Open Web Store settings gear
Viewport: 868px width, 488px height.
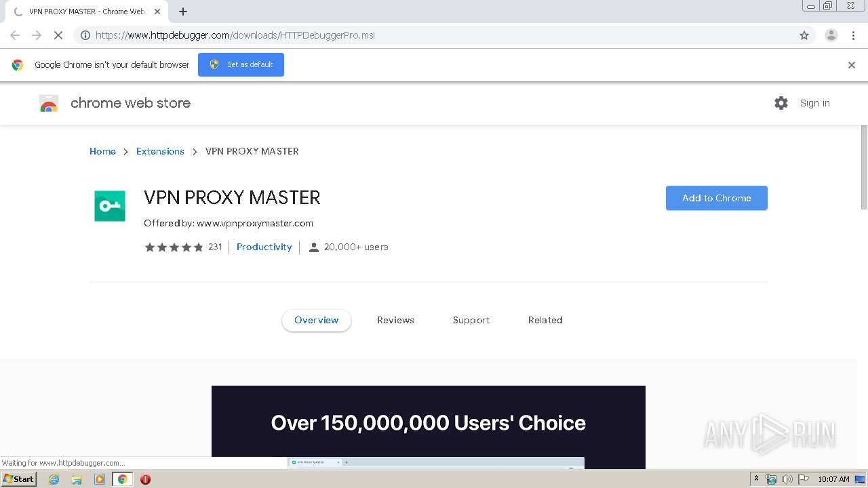click(781, 103)
